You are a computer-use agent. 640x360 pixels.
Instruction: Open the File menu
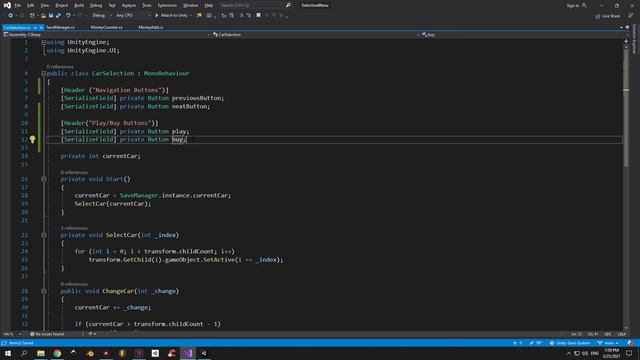[18, 5]
